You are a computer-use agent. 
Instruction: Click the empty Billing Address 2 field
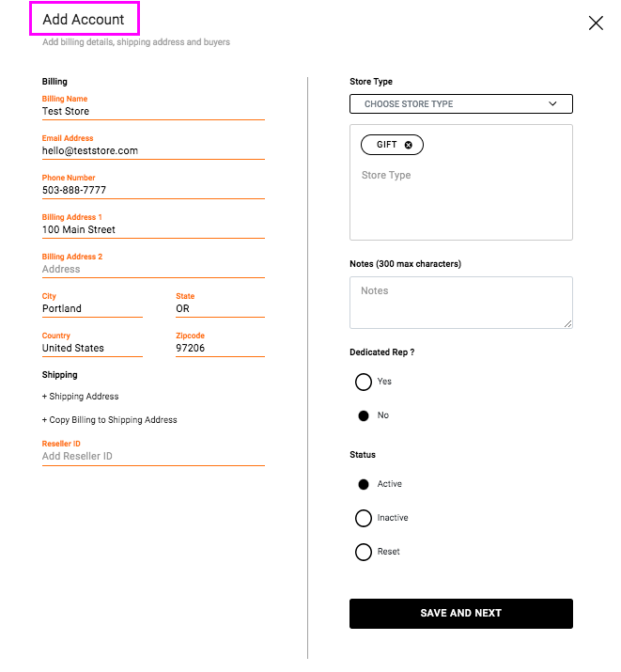152,269
